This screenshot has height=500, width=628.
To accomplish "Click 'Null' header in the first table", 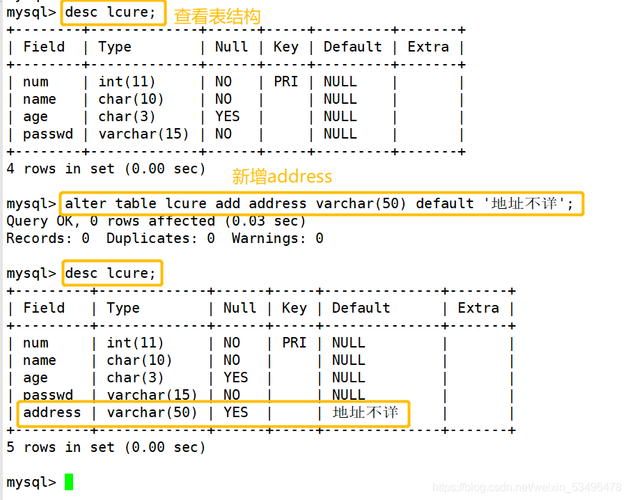I will (231, 47).
